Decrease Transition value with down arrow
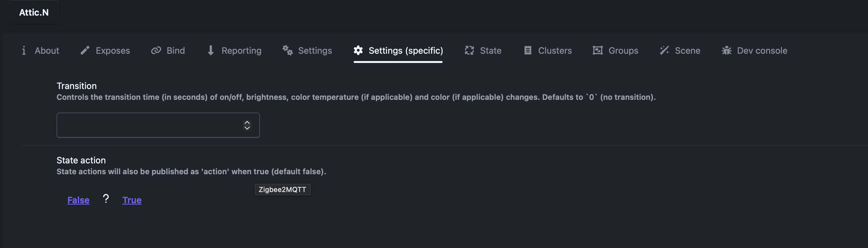 click(247, 128)
